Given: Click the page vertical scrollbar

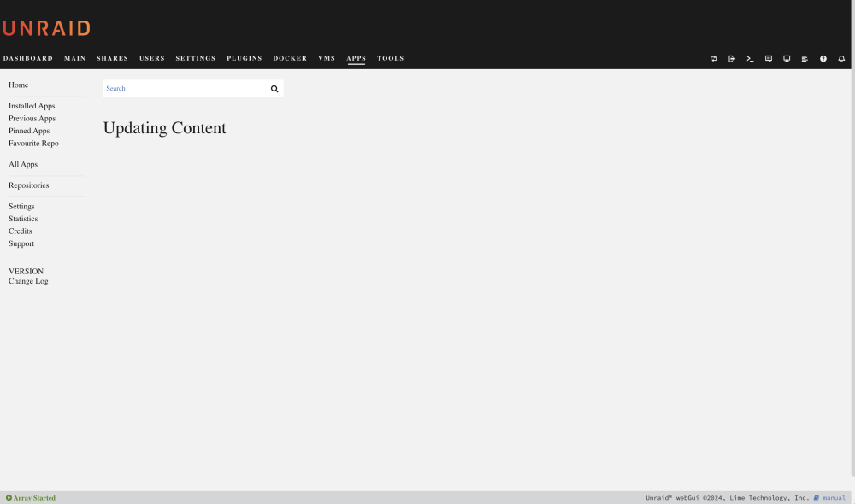Looking at the screenshot, I should pos(852,238).
